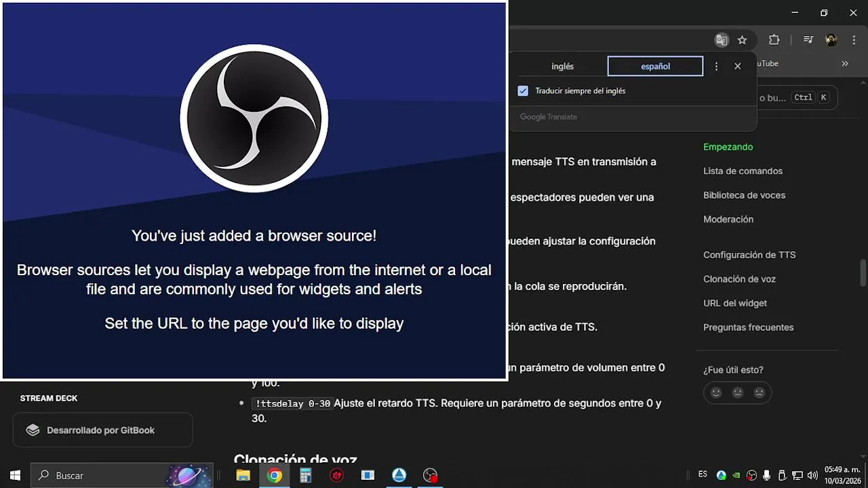Click the GitBook logo icon
Screen dimensions: 868x488
coord(33,430)
